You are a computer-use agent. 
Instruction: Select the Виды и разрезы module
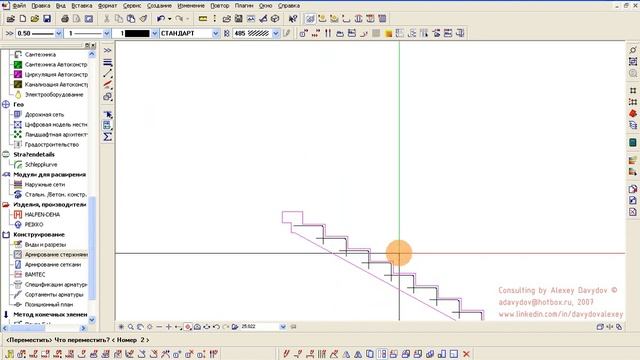click(x=40, y=244)
